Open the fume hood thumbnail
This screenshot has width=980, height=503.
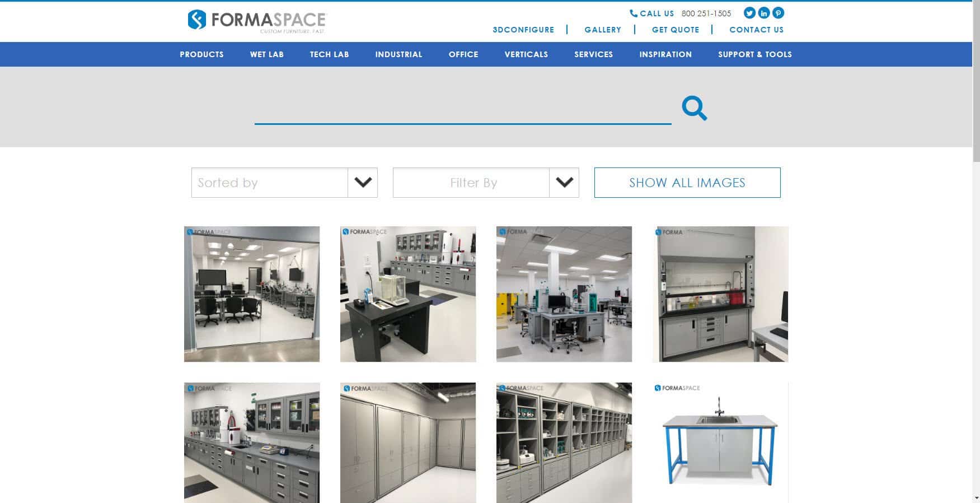[720, 294]
